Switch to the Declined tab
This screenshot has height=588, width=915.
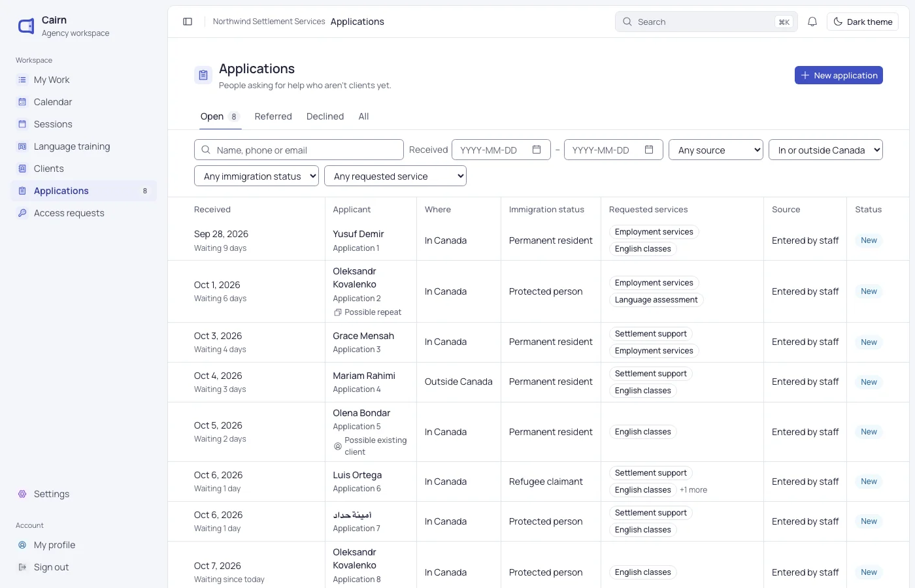tap(325, 116)
